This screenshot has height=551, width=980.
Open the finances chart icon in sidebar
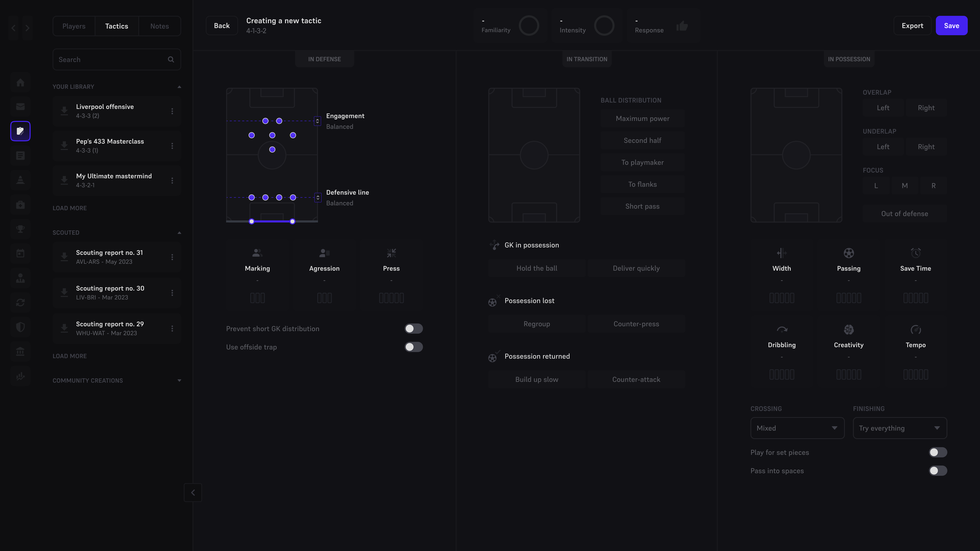coord(20,376)
